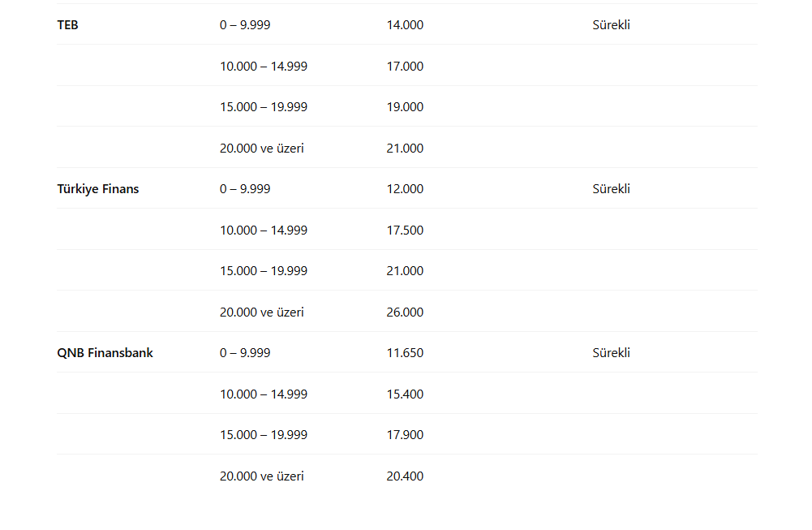Click the 17.000 amount value
Viewport: 812px width, 530px height.
(x=405, y=67)
